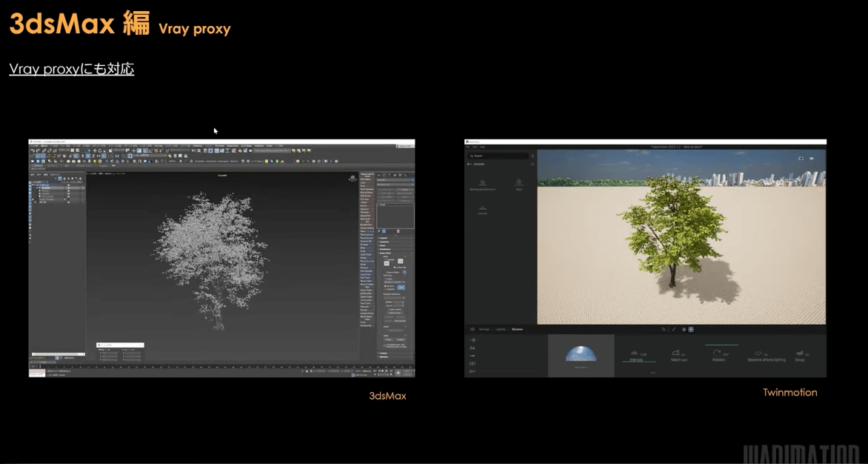Open the Motion tab in 3ds Max command panel

pos(396,176)
